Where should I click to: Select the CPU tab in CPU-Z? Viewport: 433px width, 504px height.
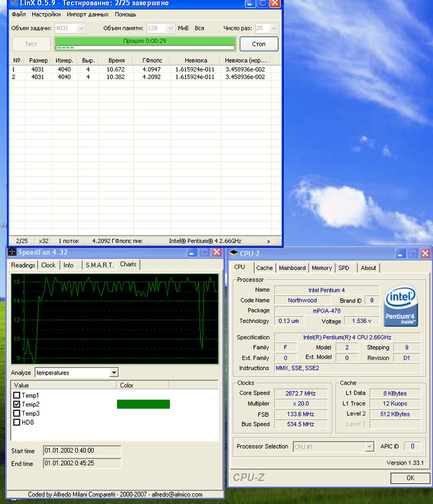click(x=239, y=267)
